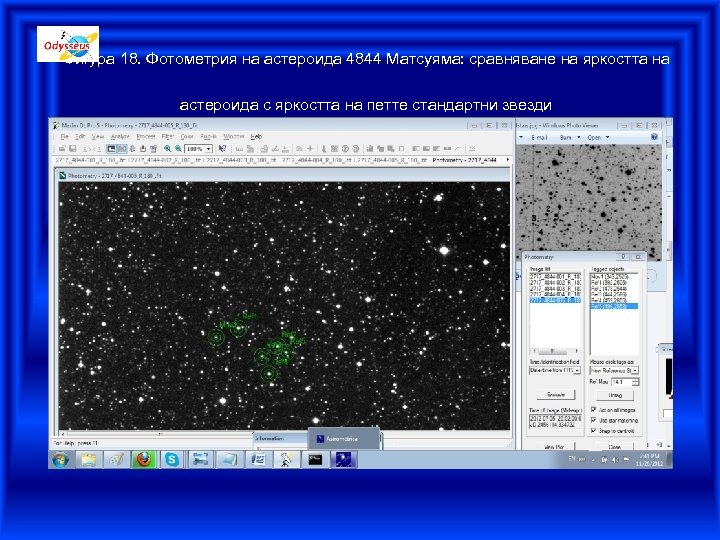This screenshot has width=720, height=540.
Task: Open the Plug-in menu
Action: pyautogui.click(x=208, y=137)
